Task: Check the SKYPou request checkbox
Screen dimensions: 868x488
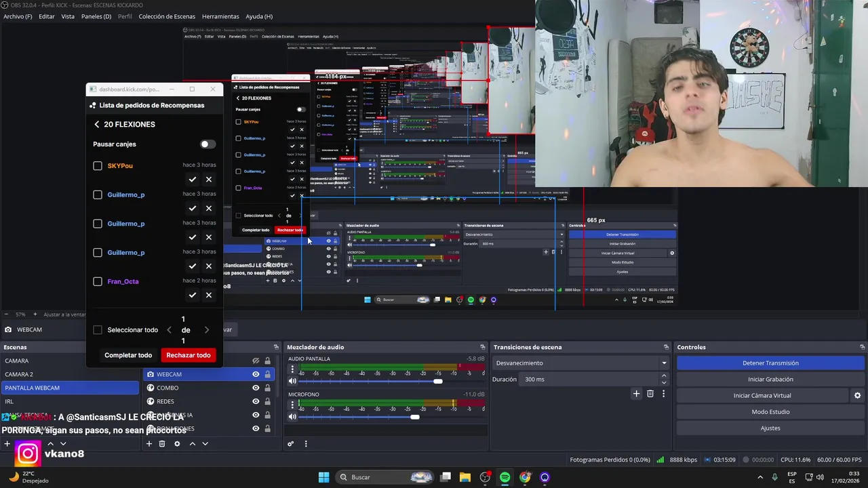Action: coord(98,166)
